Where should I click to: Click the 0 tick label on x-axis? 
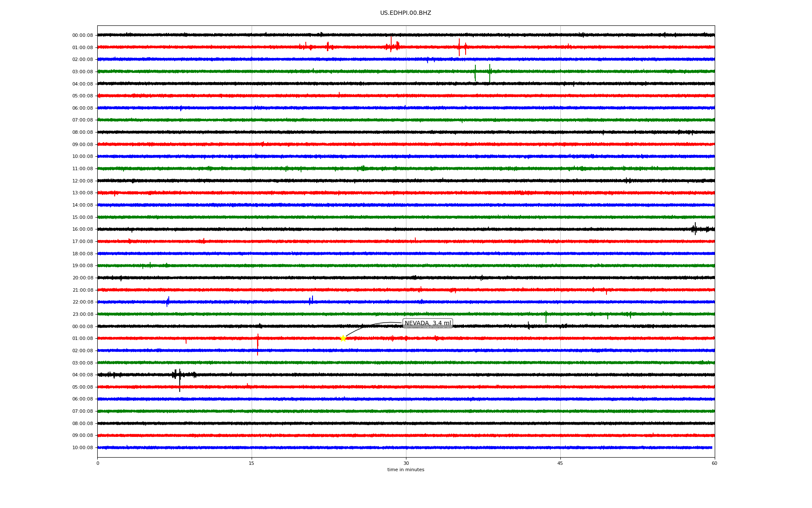[98, 463]
